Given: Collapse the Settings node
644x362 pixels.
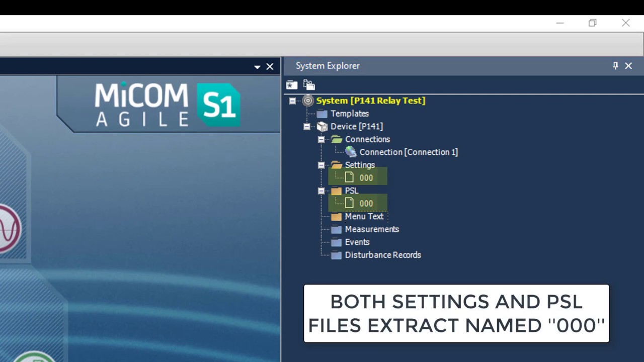Looking at the screenshot, I should (321, 165).
